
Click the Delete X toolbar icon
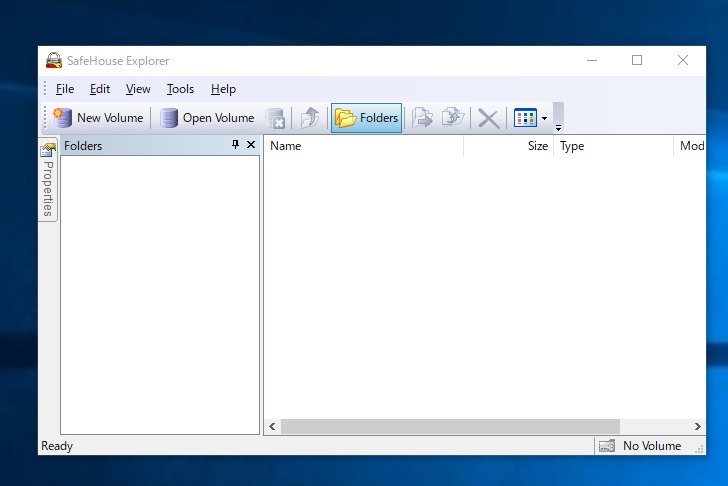click(x=488, y=118)
